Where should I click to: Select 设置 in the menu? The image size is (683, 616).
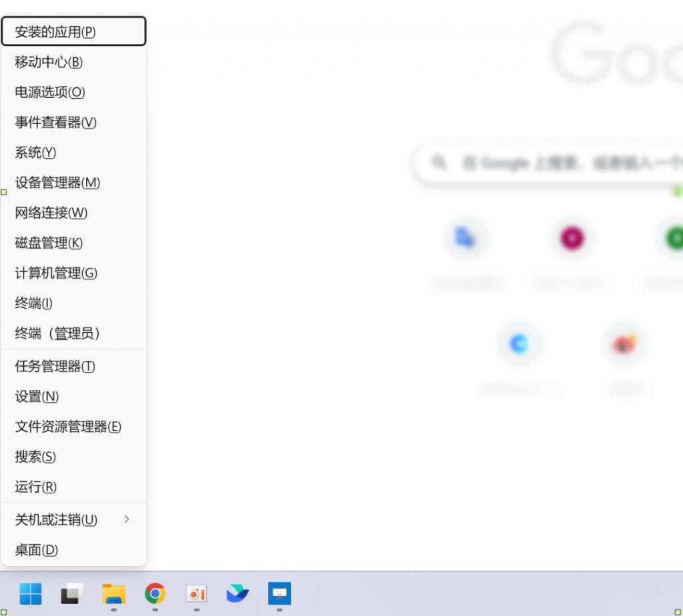tap(37, 397)
